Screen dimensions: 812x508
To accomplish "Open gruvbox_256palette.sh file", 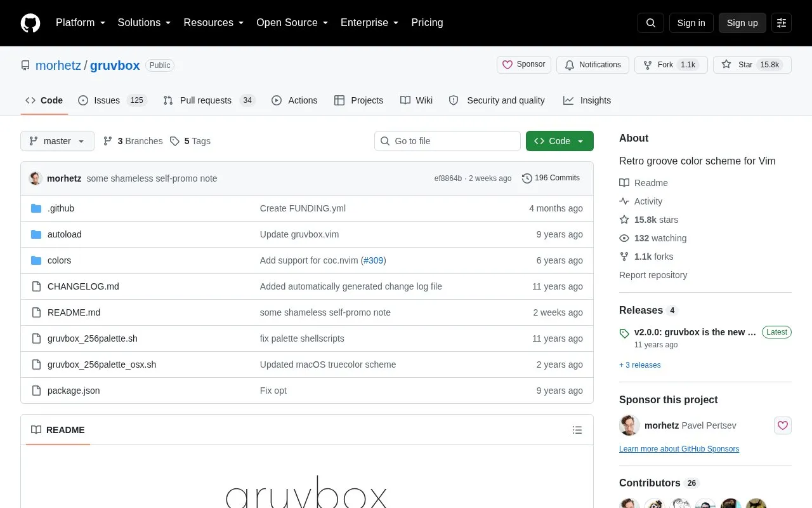I will coord(93,338).
